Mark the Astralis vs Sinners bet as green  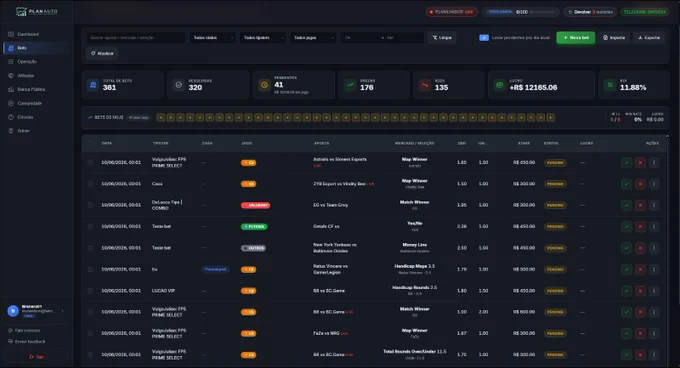coord(626,163)
